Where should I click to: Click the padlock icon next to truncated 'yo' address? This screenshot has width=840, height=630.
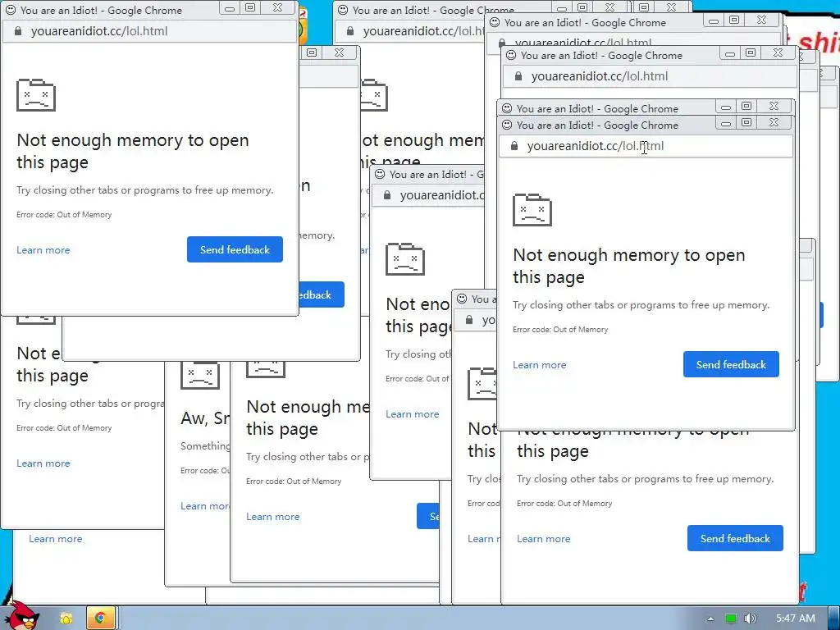point(469,320)
